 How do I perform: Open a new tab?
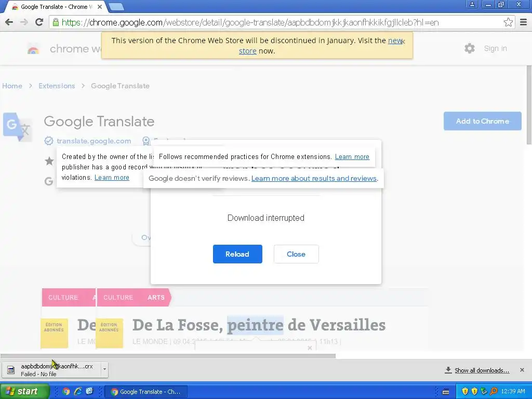pyautogui.click(x=117, y=6)
